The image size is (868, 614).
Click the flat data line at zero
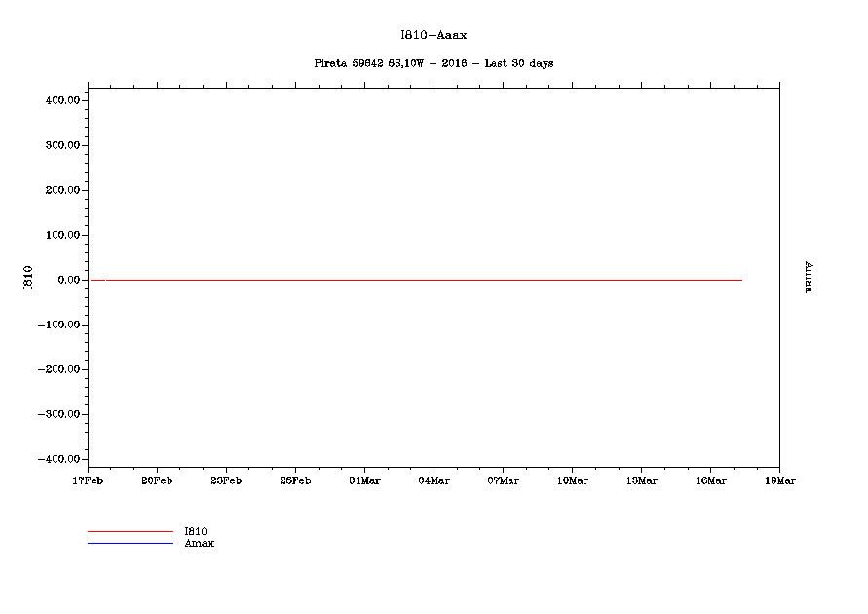[x=419, y=280]
